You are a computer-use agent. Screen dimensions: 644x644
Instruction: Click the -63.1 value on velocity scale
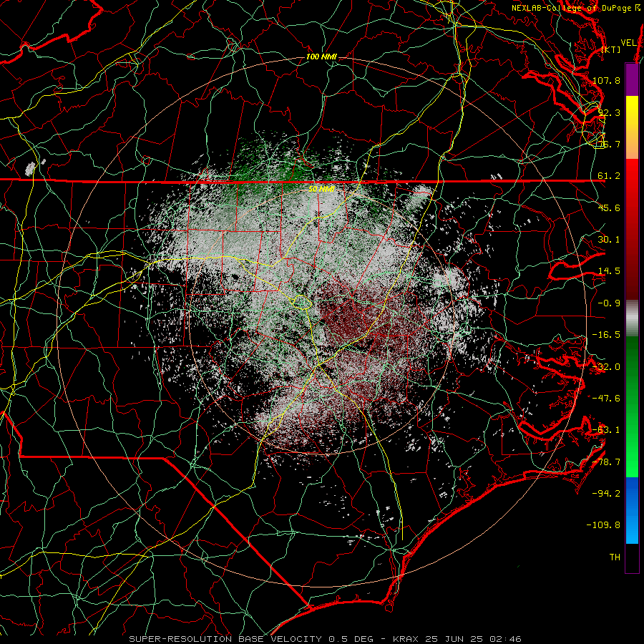point(606,430)
